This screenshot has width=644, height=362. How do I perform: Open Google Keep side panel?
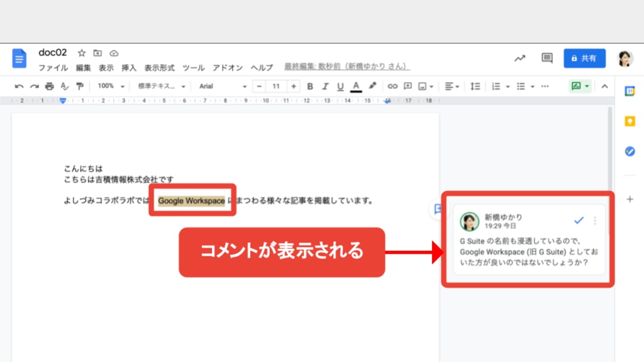click(630, 121)
